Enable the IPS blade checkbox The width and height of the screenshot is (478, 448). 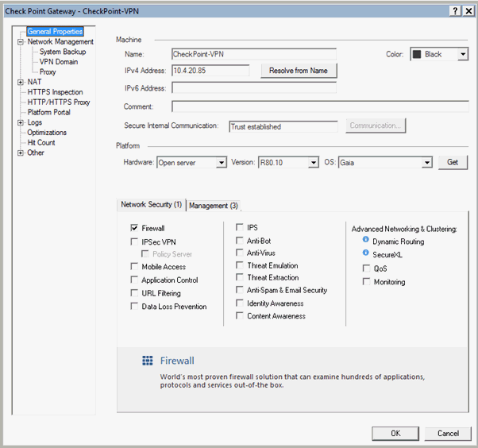coord(240,228)
